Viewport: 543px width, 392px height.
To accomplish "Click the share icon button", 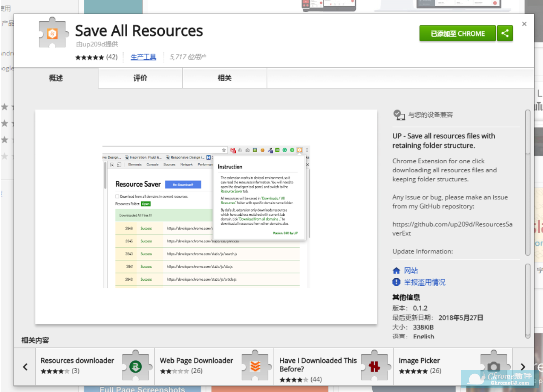I will coord(505,33).
